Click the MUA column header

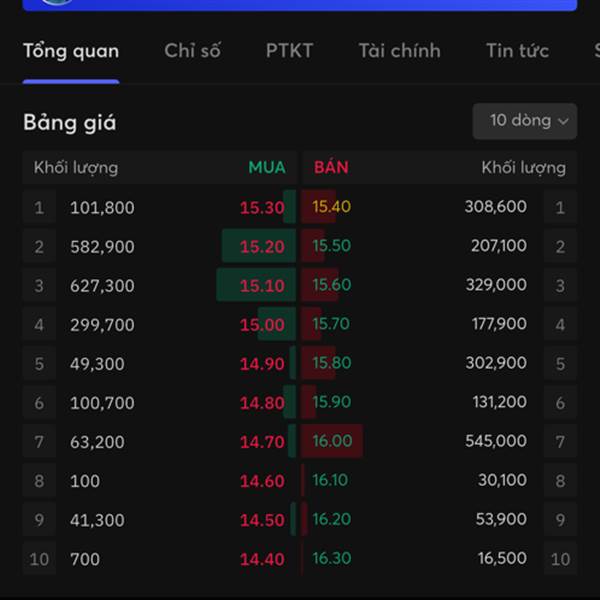pos(267,167)
